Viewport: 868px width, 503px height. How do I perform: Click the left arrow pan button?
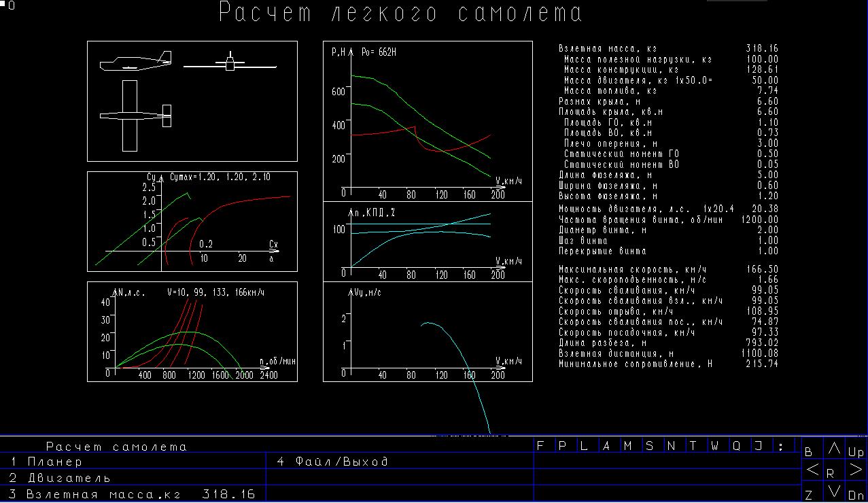[812, 470]
